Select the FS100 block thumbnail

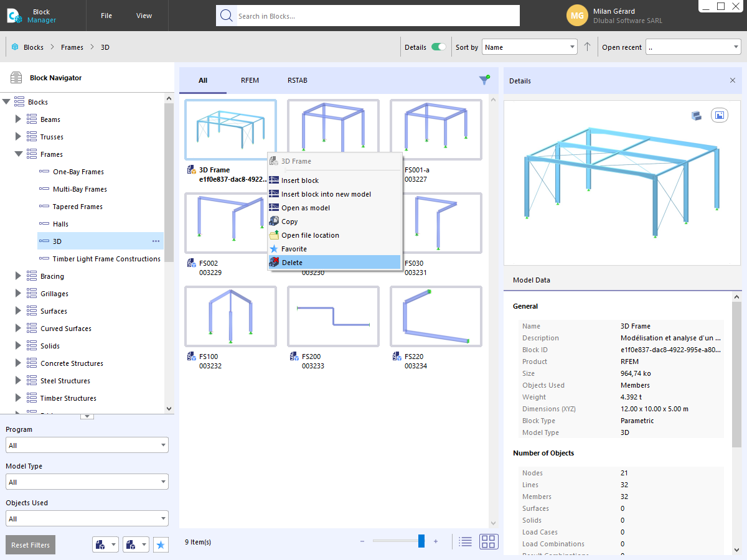pyautogui.click(x=230, y=316)
